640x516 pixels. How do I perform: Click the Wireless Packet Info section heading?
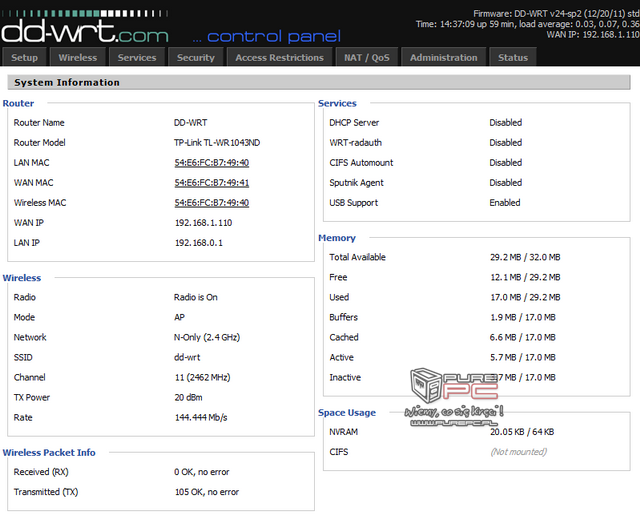[x=49, y=452]
